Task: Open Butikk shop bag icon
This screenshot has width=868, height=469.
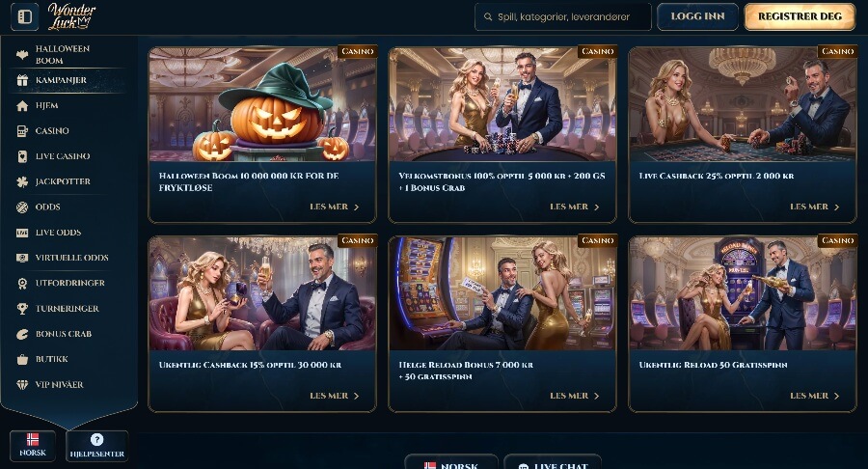Action: tap(22, 359)
